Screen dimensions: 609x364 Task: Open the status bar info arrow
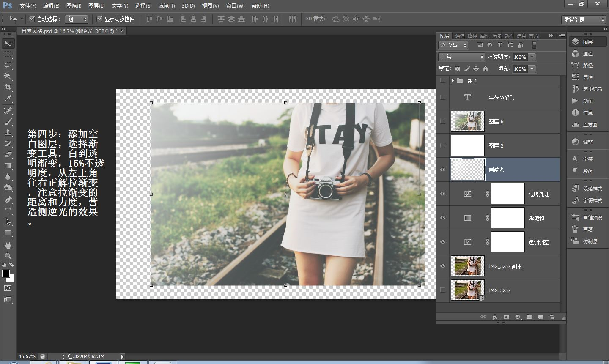123,357
